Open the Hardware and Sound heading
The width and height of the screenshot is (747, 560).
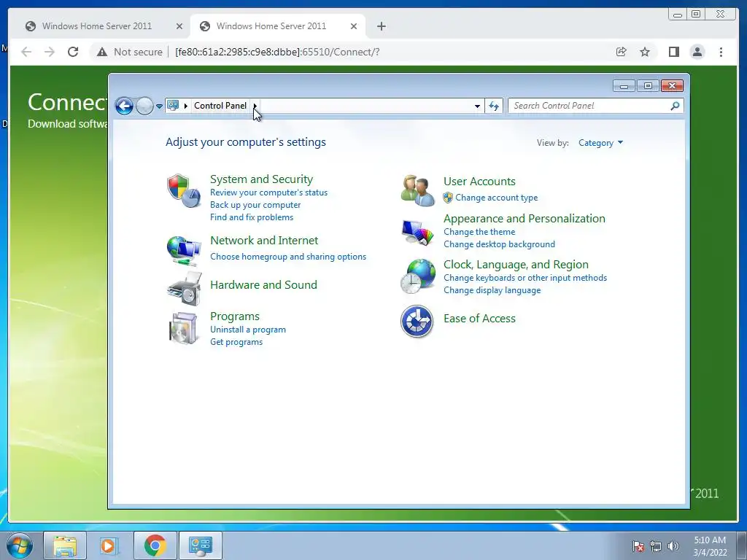click(x=263, y=285)
